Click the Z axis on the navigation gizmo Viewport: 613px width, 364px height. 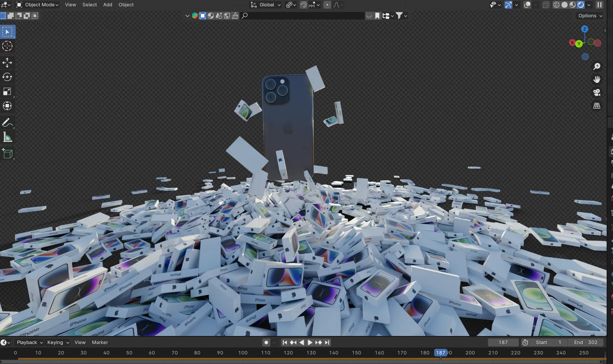(x=585, y=29)
